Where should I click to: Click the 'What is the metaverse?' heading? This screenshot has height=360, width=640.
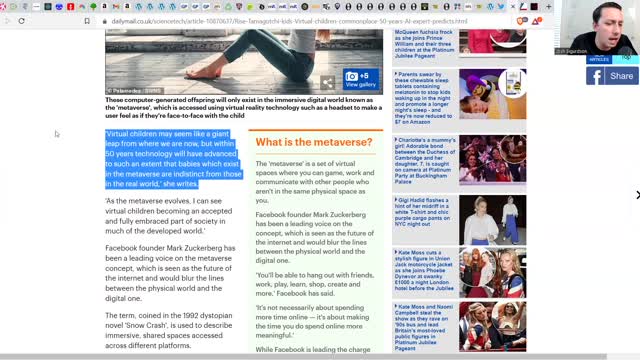click(314, 142)
